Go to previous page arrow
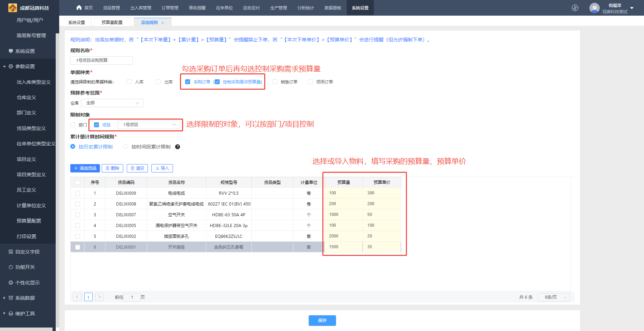This screenshot has width=644, height=331. click(77, 297)
